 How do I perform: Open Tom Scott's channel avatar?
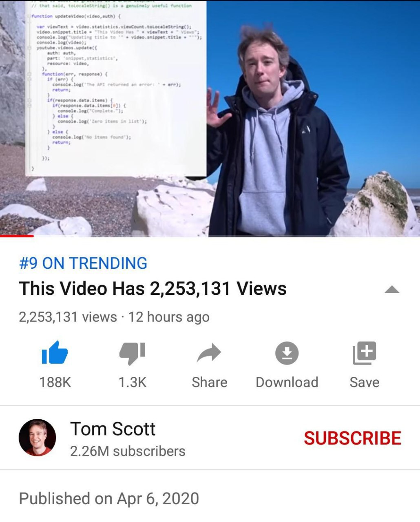(x=37, y=438)
